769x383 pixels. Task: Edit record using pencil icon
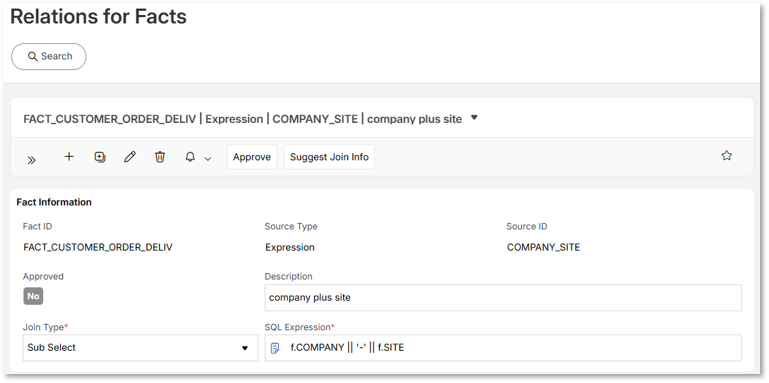[129, 157]
